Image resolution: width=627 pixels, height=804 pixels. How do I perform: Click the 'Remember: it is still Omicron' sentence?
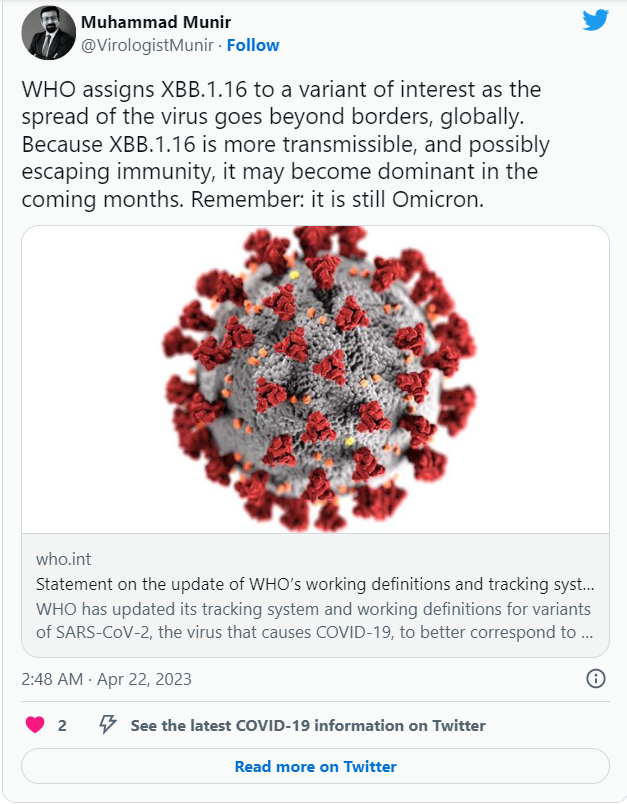pyautogui.click(x=337, y=199)
